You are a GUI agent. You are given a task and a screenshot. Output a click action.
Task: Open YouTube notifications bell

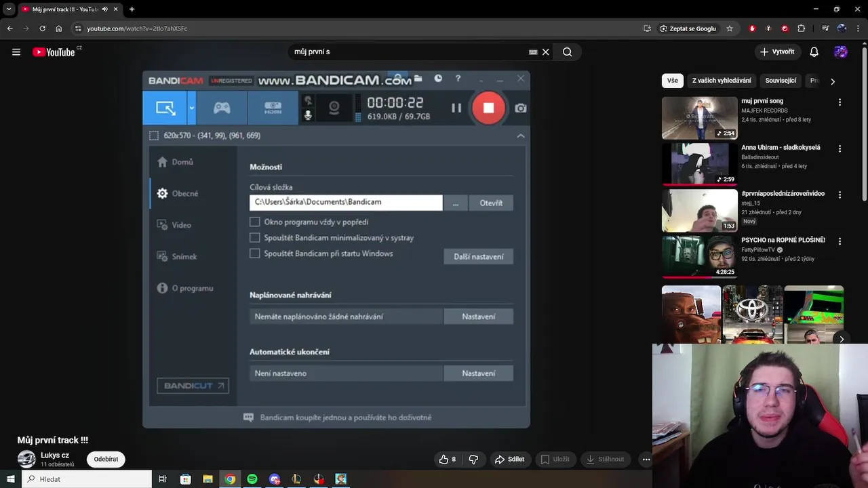point(814,52)
